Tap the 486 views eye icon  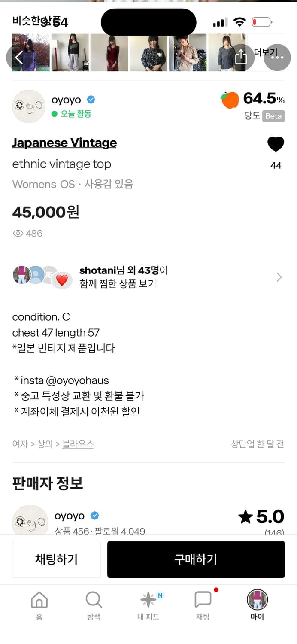(x=18, y=233)
